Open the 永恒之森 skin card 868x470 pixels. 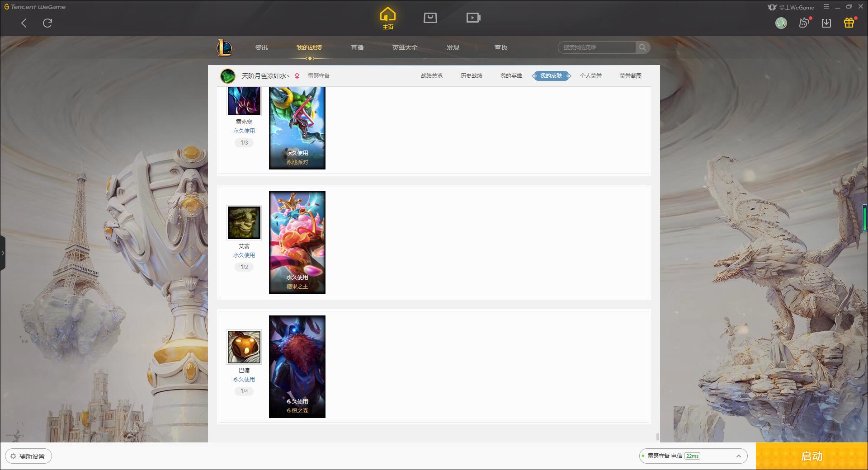point(297,367)
